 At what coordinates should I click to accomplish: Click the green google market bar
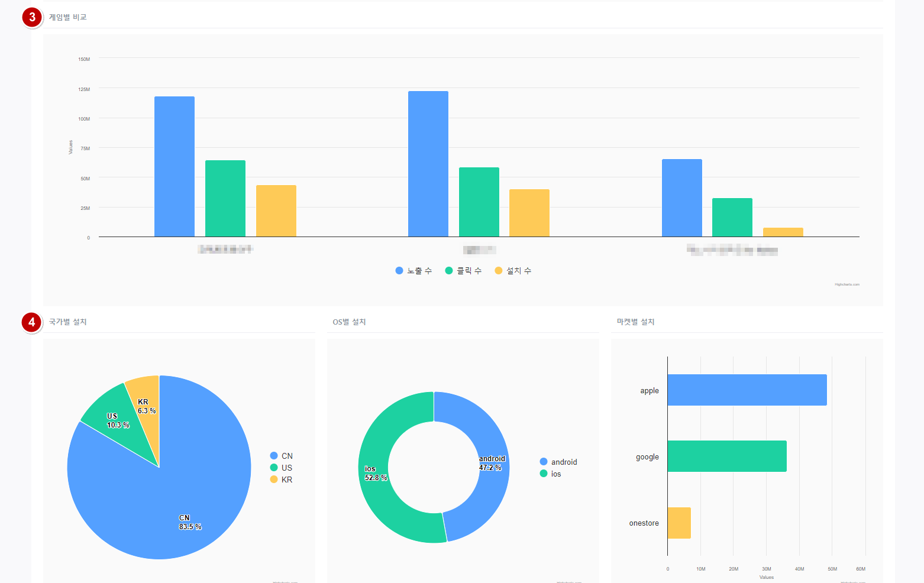point(727,456)
